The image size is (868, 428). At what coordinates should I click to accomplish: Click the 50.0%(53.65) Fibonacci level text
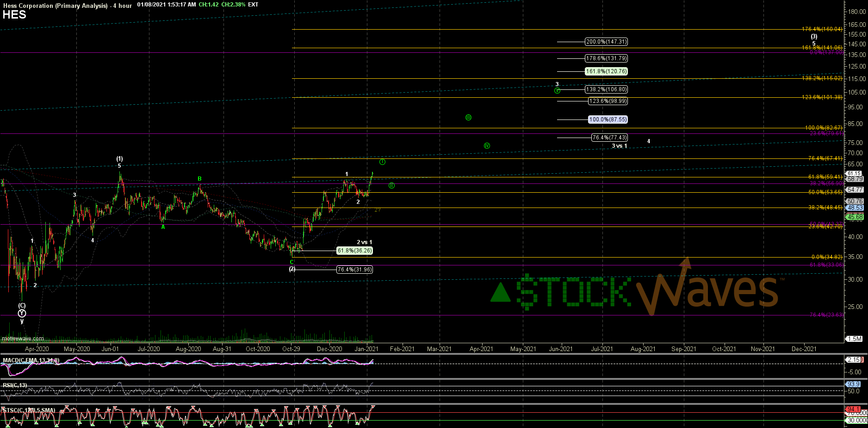(825, 192)
